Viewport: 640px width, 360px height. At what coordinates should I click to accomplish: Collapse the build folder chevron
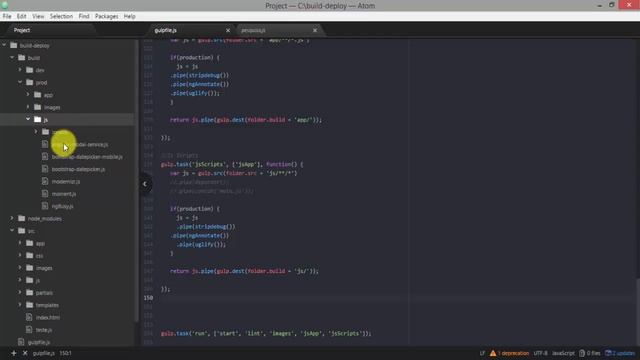(x=12, y=58)
